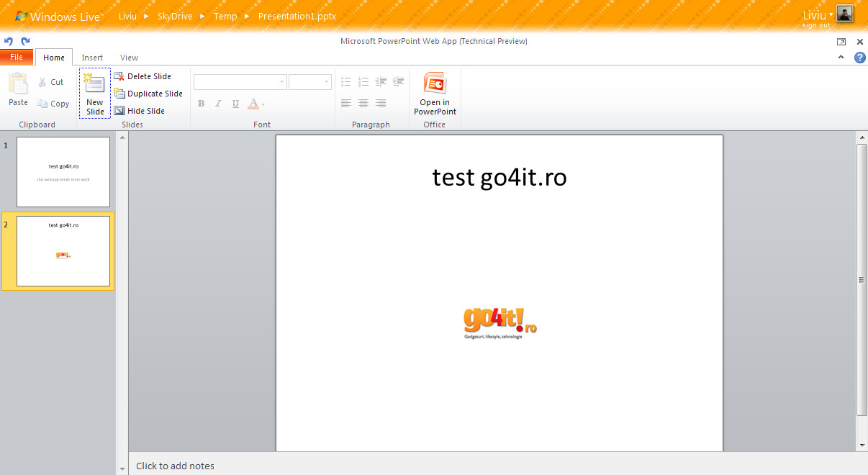Screen dimensions: 868x475
Task: Redo the last undone action
Action: (x=26, y=42)
